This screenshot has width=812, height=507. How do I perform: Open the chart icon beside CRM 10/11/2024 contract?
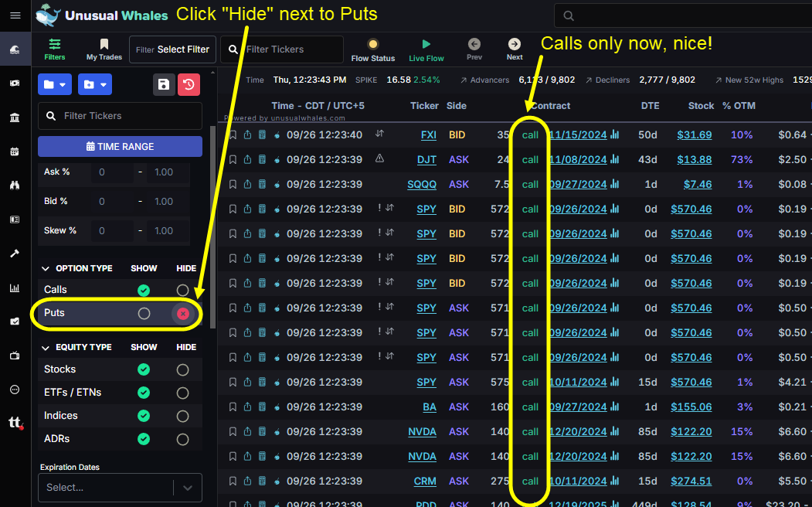click(x=615, y=481)
